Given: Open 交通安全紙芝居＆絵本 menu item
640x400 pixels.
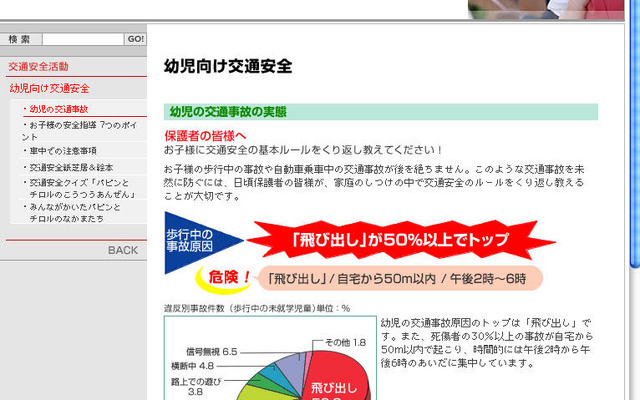Looking at the screenshot, I should coord(71,167).
